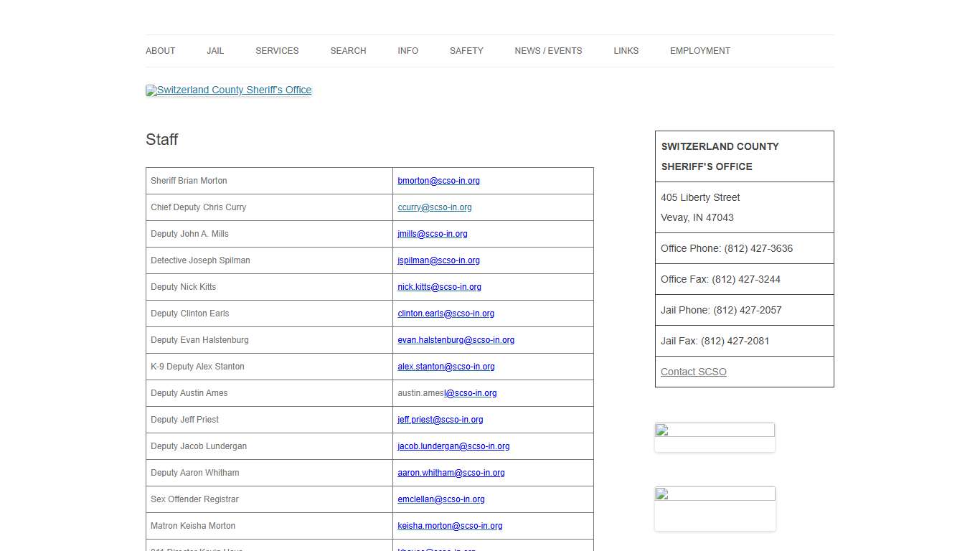This screenshot has height=551, width=980.
Task: Email Sheriff Brian Morton
Action: click(x=438, y=181)
